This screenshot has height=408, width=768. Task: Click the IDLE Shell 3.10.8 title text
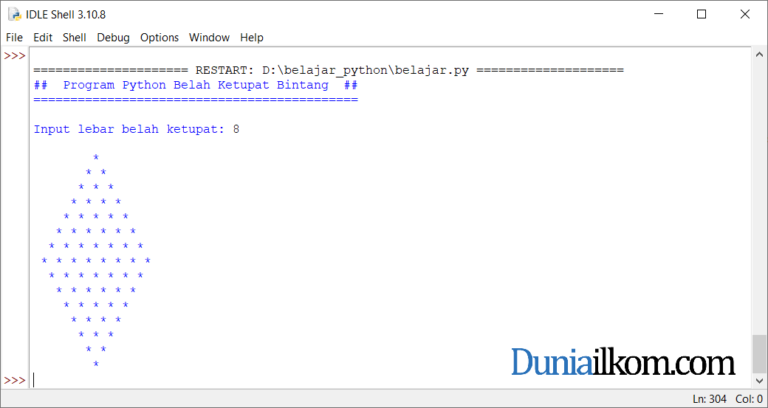coord(66,15)
